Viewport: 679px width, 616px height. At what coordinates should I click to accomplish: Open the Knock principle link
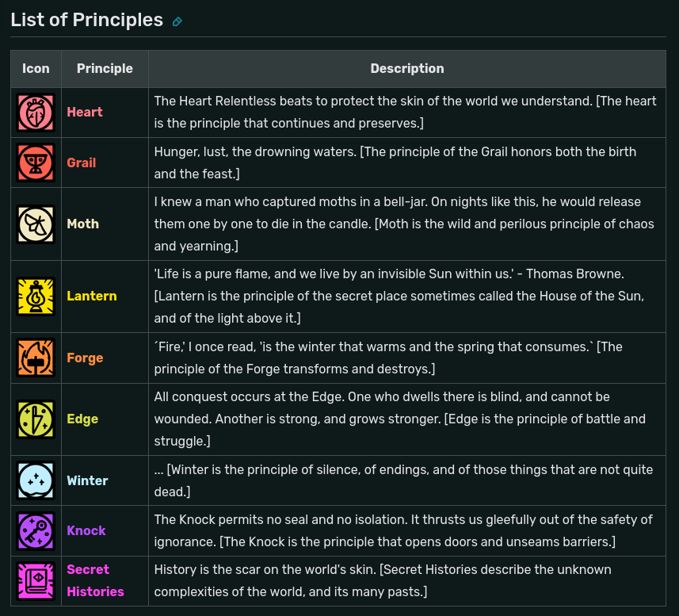[86, 530]
